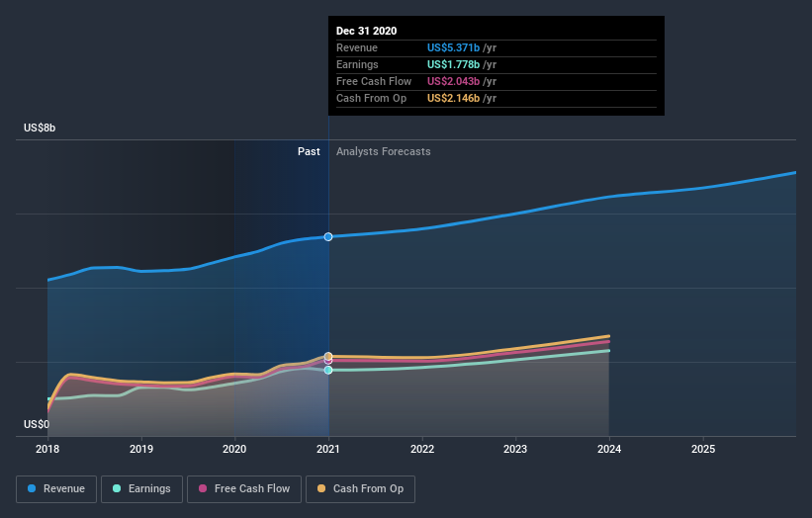The width and height of the screenshot is (812, 518).
Task: Click the US$1.778b earnings value
Action: click(453, 64)
